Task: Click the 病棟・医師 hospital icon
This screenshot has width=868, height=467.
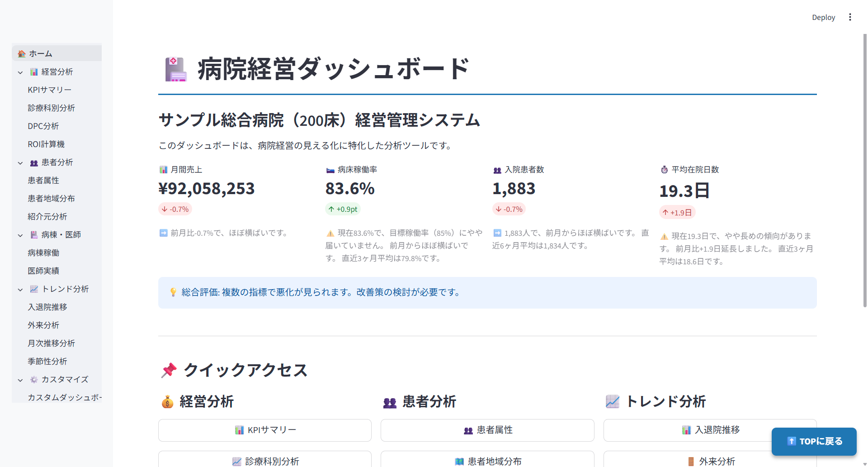Action: pyautogui.click(x=33, y=234)
